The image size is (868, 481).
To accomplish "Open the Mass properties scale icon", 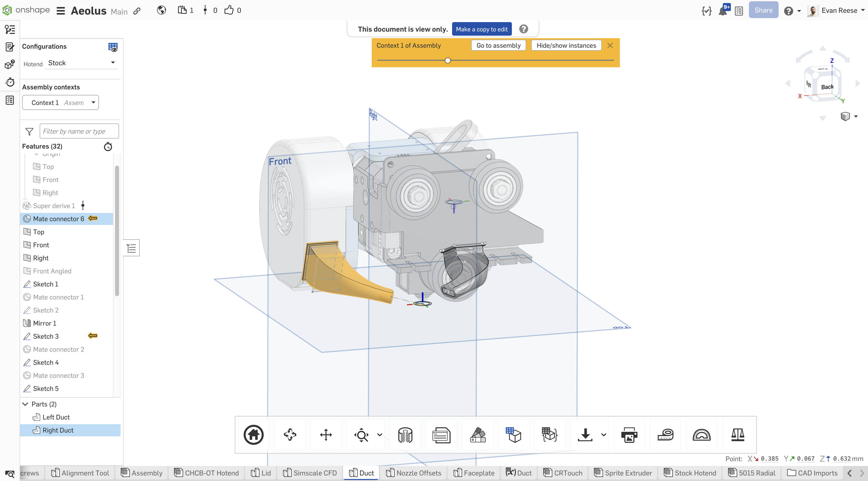I will [737, 435].
